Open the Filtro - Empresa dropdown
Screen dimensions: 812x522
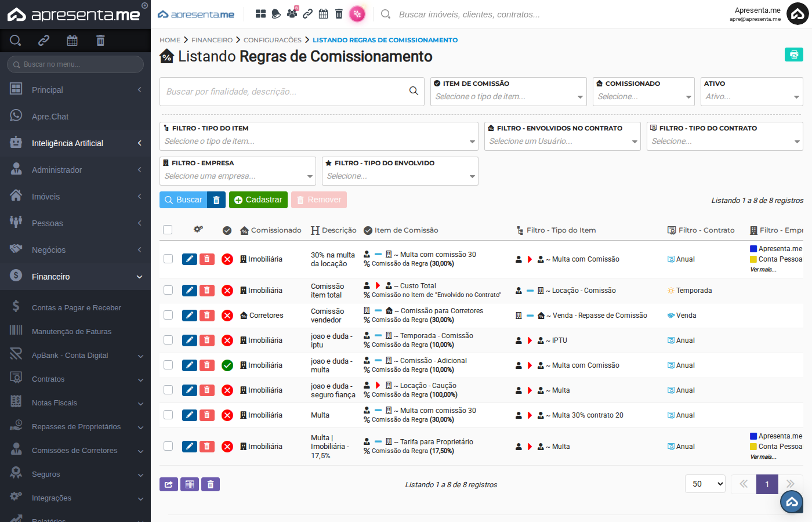point(238,171)
